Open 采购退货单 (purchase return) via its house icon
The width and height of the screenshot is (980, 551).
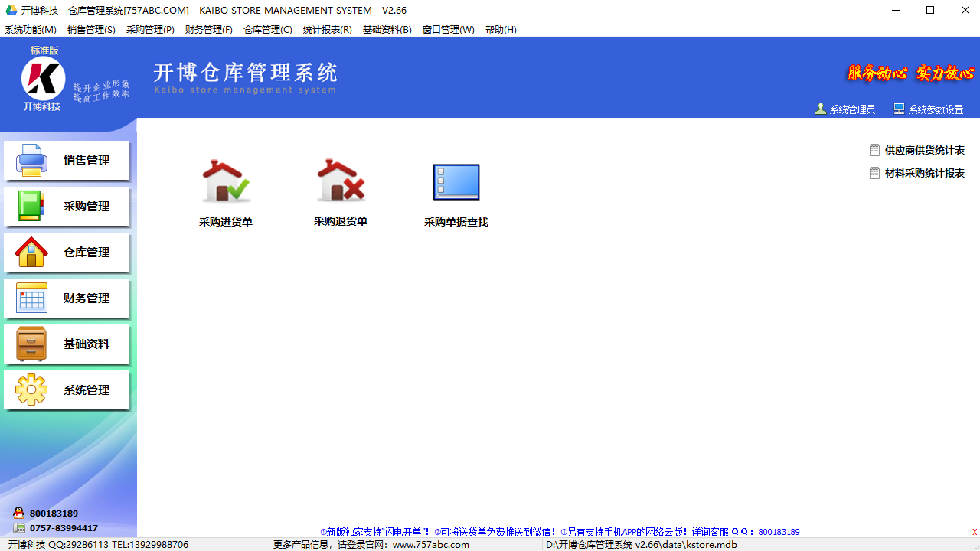tap(340, 181)
